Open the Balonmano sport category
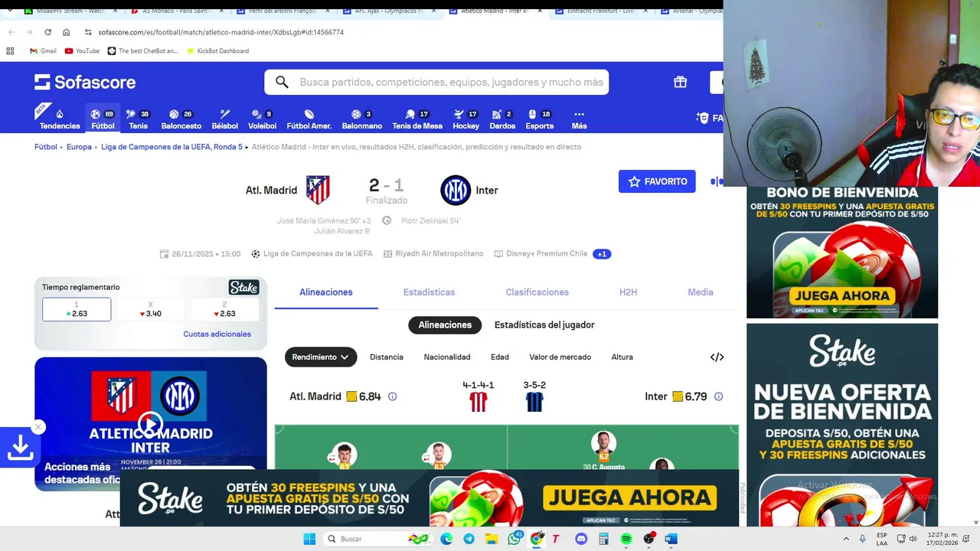The image size is (980, 551). tap(361, 119)
